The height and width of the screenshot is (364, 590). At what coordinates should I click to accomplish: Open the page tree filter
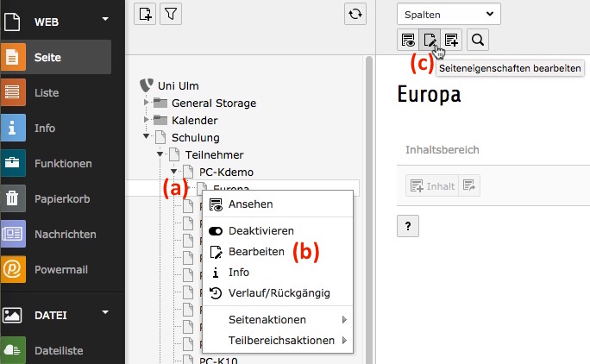click(x=171, y=15)
